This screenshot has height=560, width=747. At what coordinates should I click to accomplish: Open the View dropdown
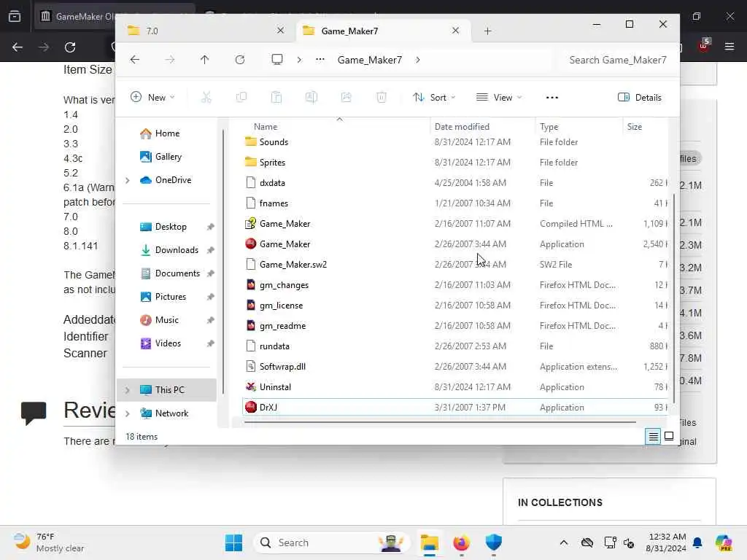coord(499,98)
